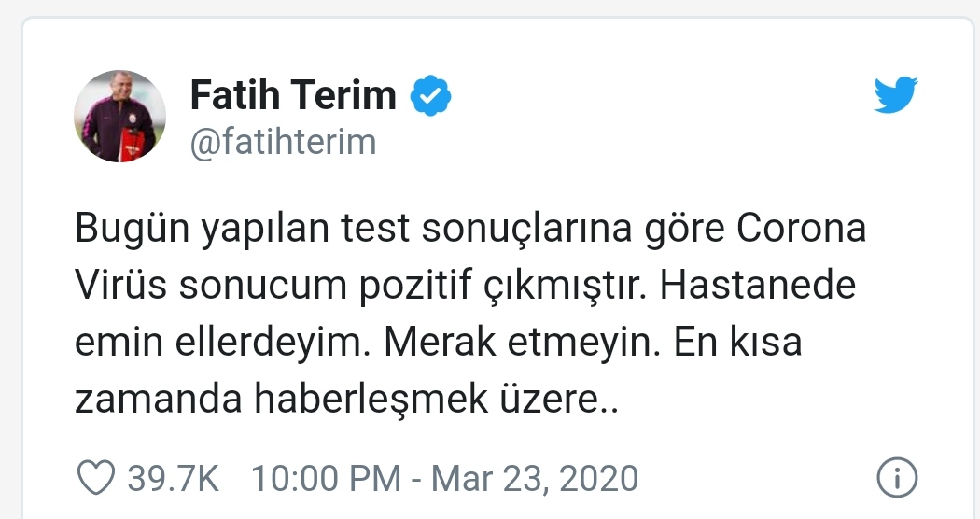Click the word "pozitif" in the tweet

415,286
